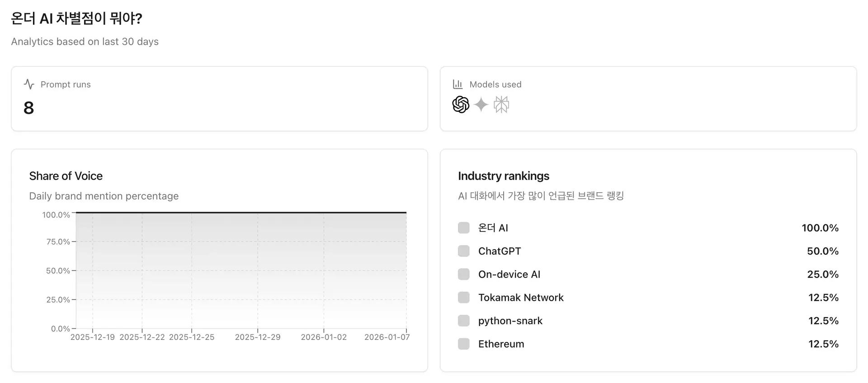Click the OpenAI ChatGPT model icon
Viewport: 868px width, 383px height.
461,104
